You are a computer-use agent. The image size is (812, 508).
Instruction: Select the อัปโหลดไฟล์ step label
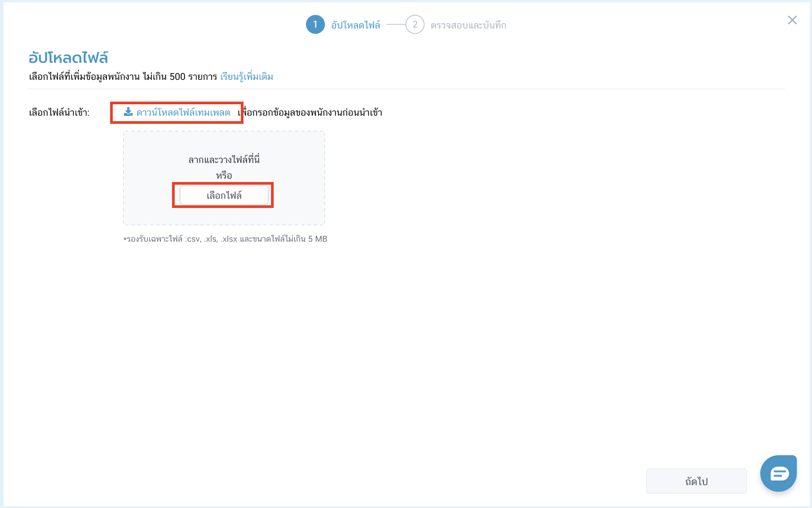click(x=356, y=25)
